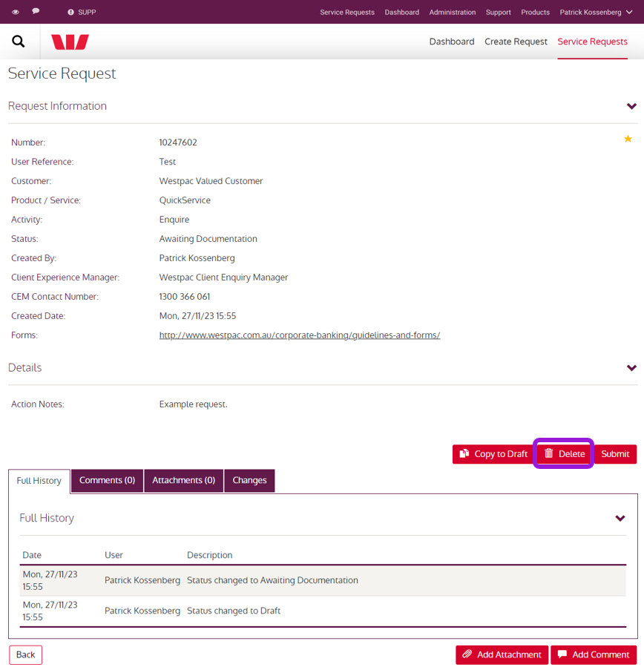The image size is (644, 670).
Task: Click the Service Request page heading
Action: pos(62,73)
